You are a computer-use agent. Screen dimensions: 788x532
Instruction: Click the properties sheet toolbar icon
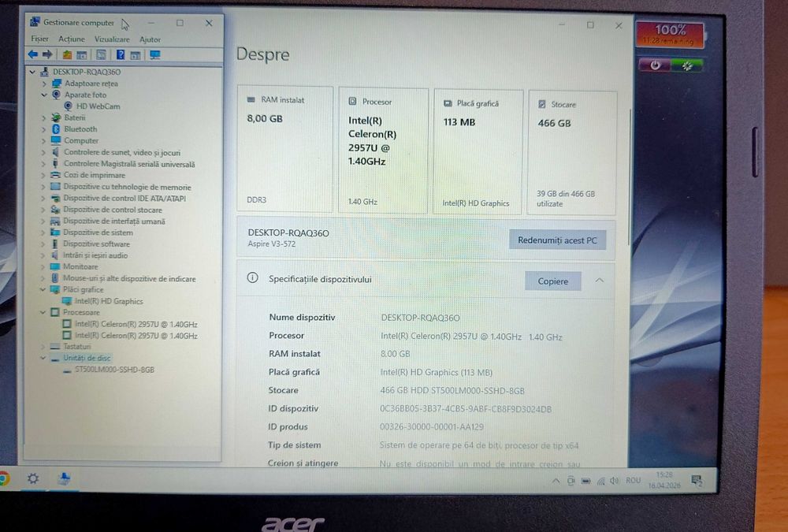point(101,55)
